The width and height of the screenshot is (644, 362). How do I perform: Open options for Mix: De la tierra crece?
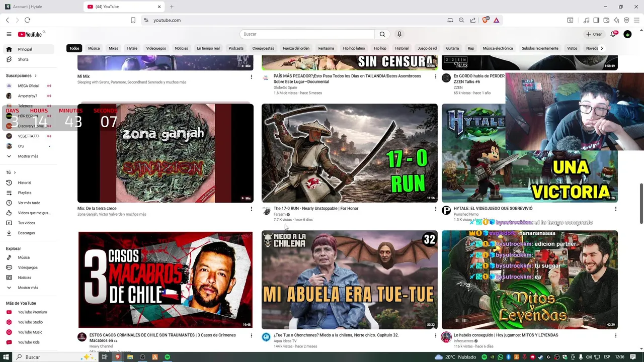pyautogui.click(x=252, y=209)
